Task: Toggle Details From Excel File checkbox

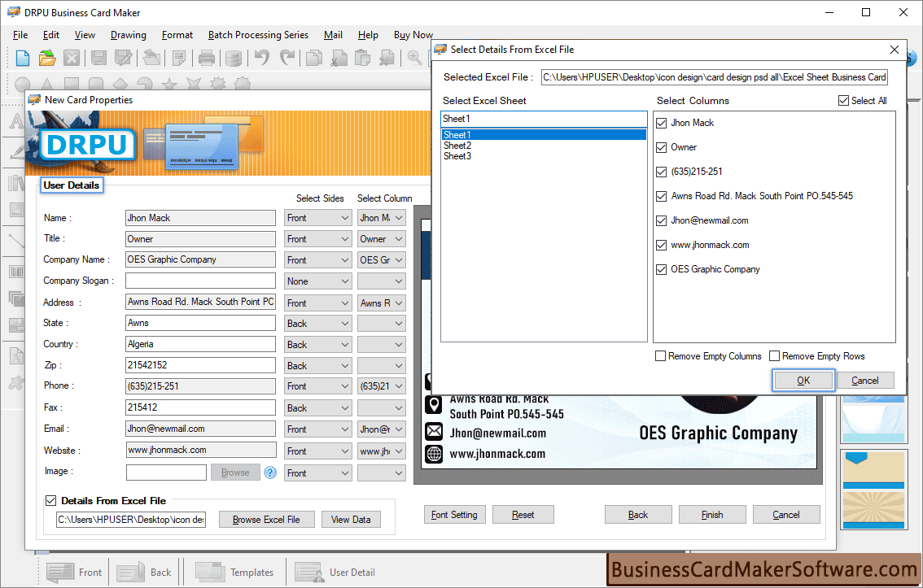Action: click(x=50, y=501)
